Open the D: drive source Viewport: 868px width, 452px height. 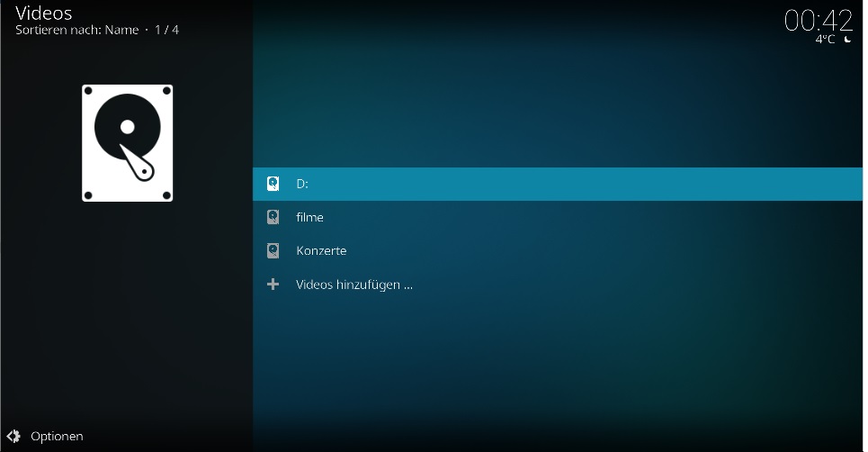pyautogui.click(x=558, y=184)
